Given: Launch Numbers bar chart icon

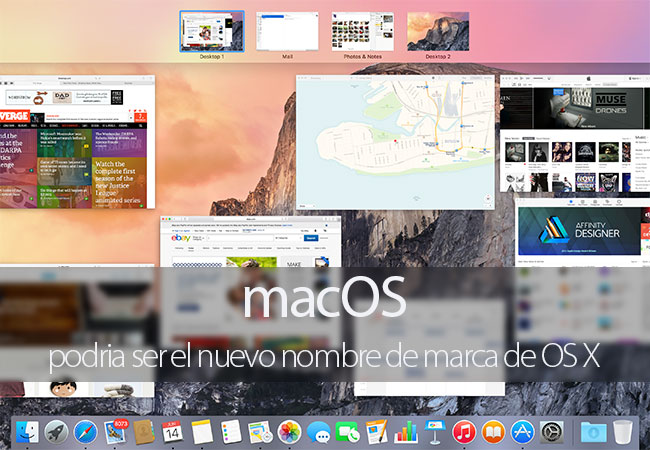Looking at the screenshot, I should pos(406,432).
